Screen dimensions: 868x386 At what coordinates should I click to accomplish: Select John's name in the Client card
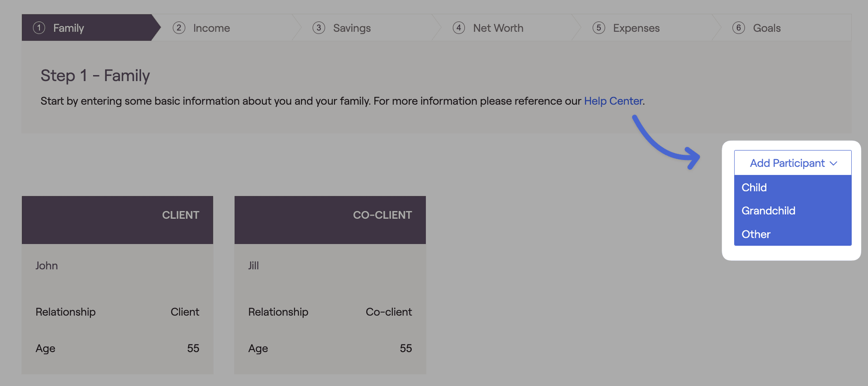click(47, 266)
